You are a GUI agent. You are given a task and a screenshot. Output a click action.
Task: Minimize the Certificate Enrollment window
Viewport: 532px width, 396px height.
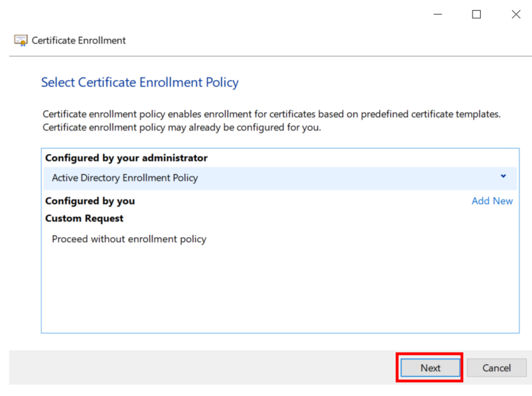tap(437, 14)
